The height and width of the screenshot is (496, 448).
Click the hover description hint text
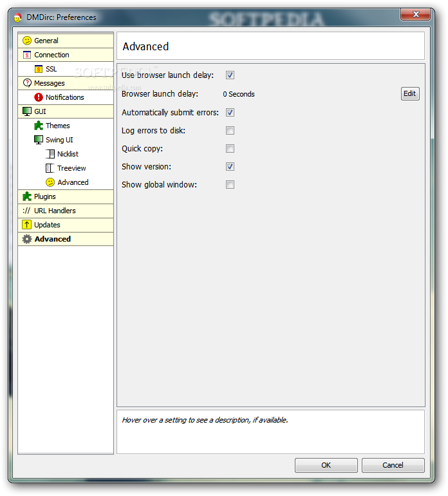(205, 420)
